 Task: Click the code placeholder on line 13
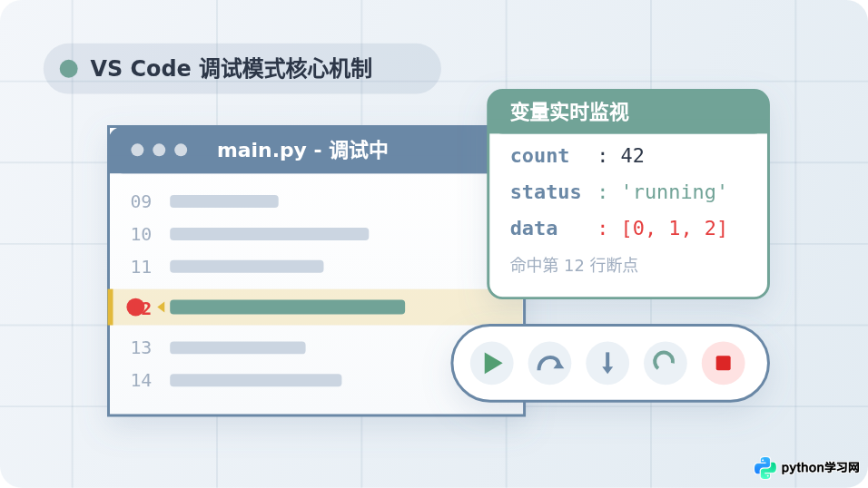(x=238, y=347)
